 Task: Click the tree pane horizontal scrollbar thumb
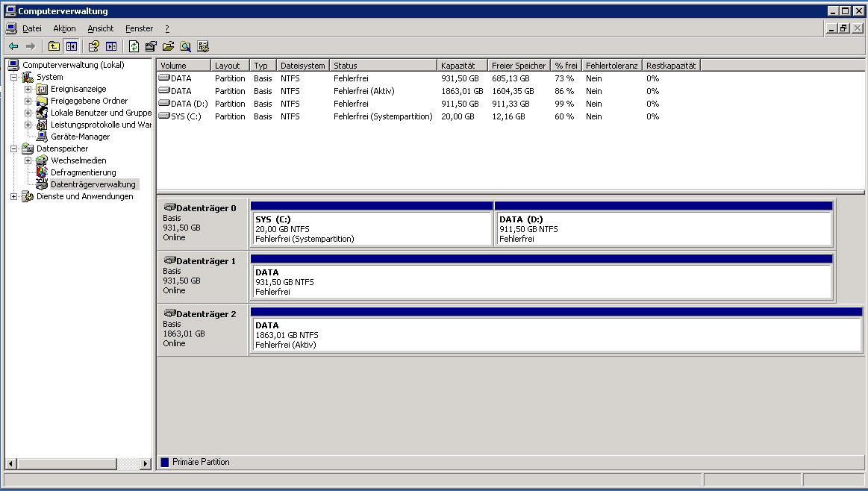(x=66, y=464)
